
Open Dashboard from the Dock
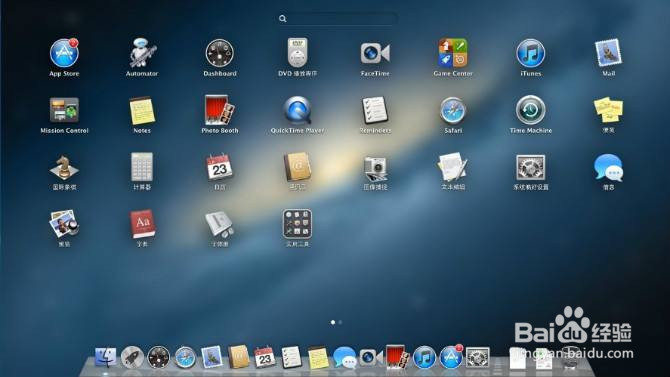pyautogui.click(x=159, y=357)
